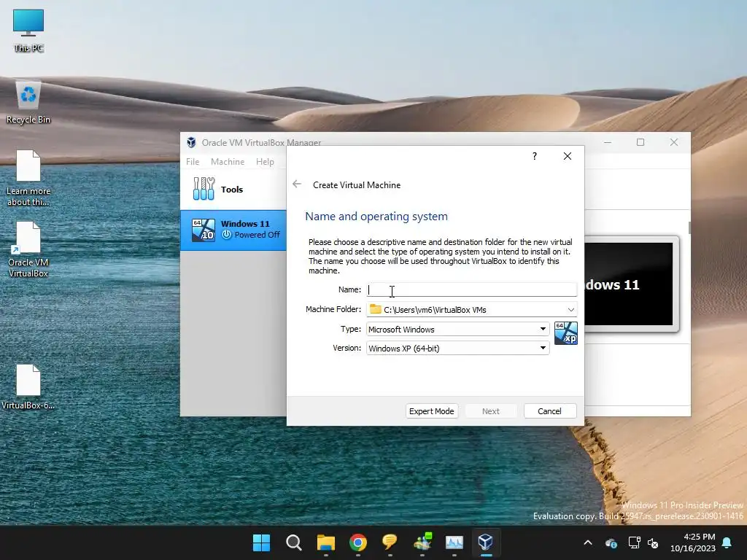Open the Type dropdown showing Microsoft Windows
This screenshot has width=747, height=560.
(x=457, y=329)
